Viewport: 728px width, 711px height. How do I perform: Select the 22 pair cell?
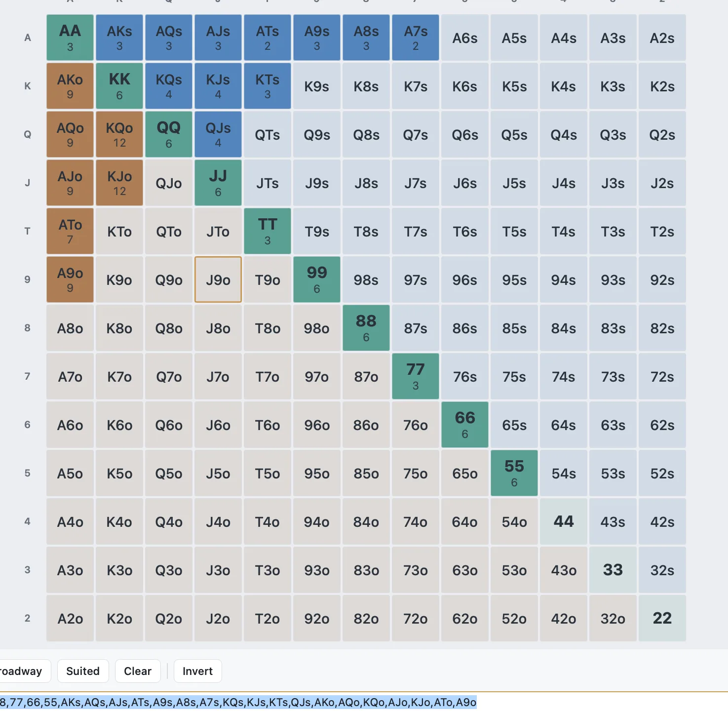tap(662, 618)
